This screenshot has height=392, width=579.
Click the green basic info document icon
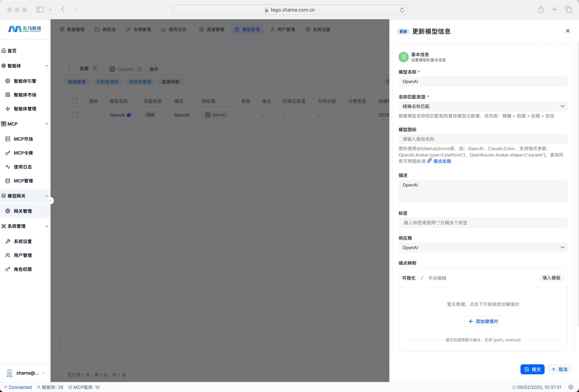tap(403, 57)
